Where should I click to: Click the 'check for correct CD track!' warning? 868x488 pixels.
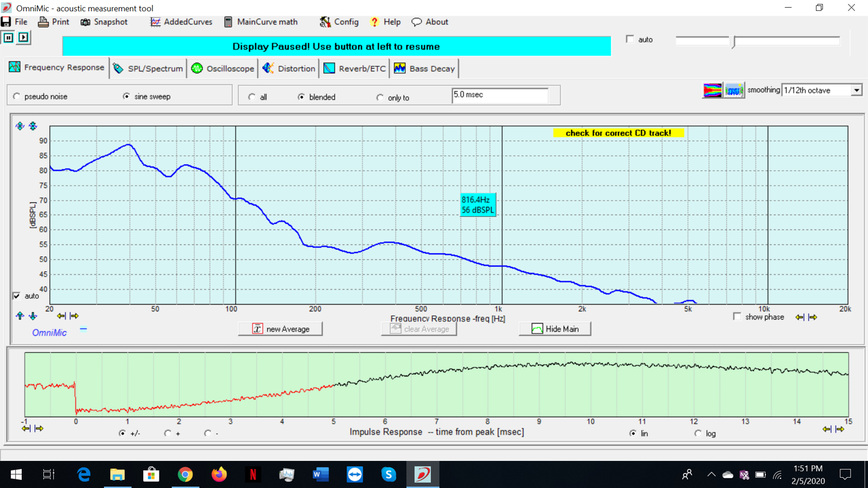pos(618,133)
